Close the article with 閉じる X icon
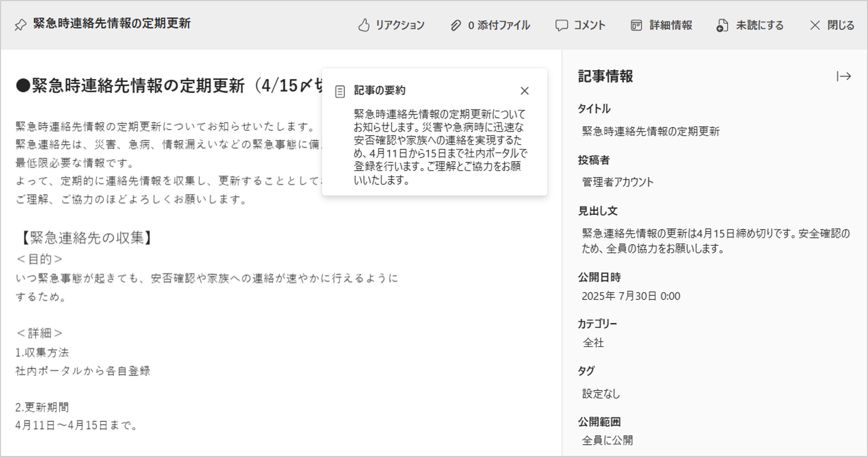 tap(815, 25)
